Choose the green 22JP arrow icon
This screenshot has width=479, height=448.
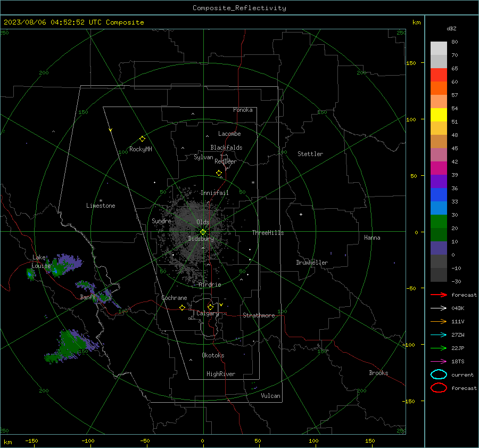[x=439, y=348]
